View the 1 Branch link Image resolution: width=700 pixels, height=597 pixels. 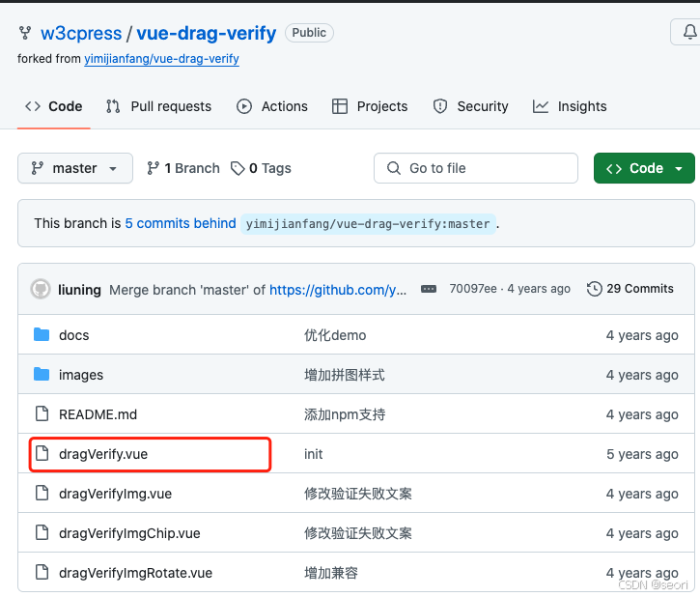[183, 168]
